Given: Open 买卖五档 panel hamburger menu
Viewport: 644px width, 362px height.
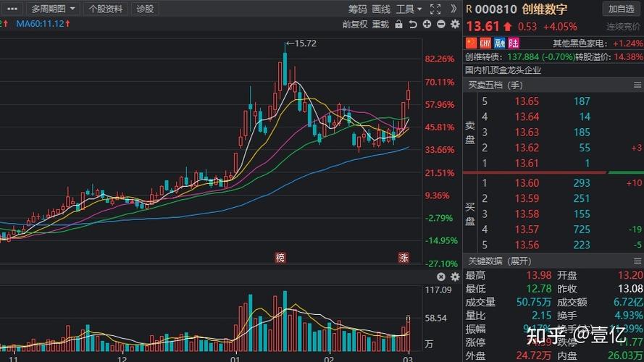Looking at the screenshot, I should click(x=637, y=85).
